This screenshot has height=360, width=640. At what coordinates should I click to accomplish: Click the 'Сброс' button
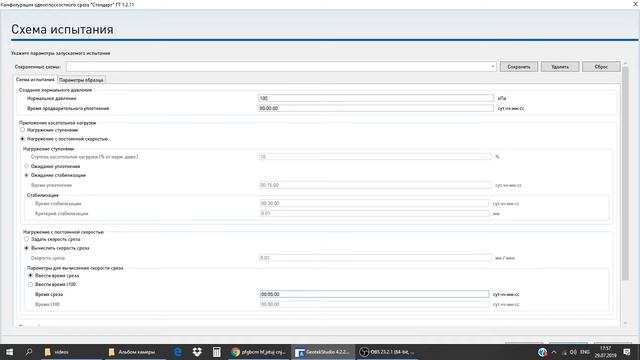click(x=601, y=67)
